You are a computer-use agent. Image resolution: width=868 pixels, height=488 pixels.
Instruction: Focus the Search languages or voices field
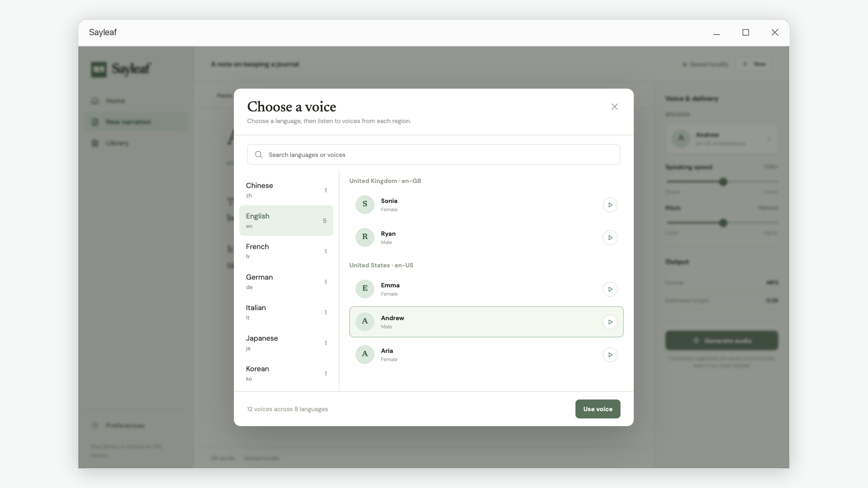434,155
